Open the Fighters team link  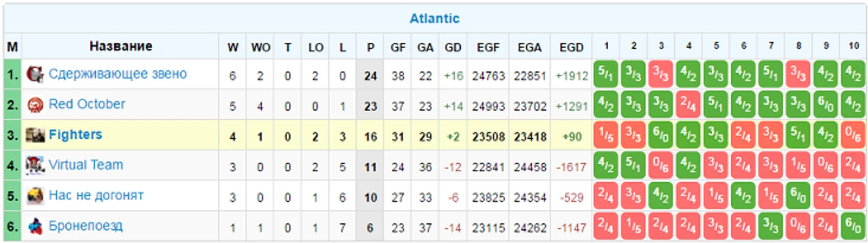tap(76, 135)
